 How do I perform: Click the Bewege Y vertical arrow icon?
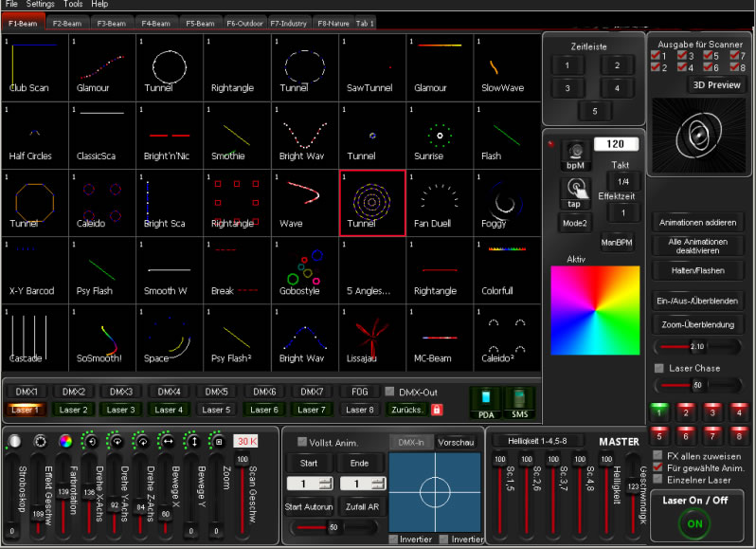click(x=194, y=441)
